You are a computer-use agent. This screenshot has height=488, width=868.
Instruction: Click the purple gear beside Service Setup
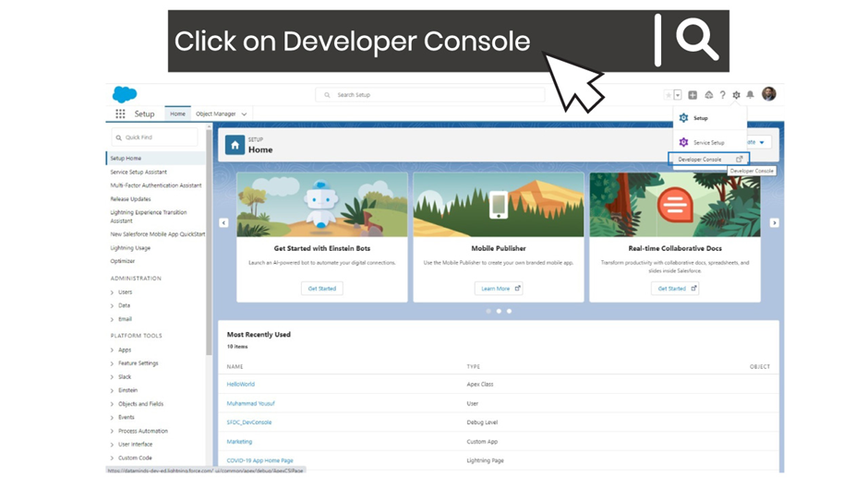point(683,142)
